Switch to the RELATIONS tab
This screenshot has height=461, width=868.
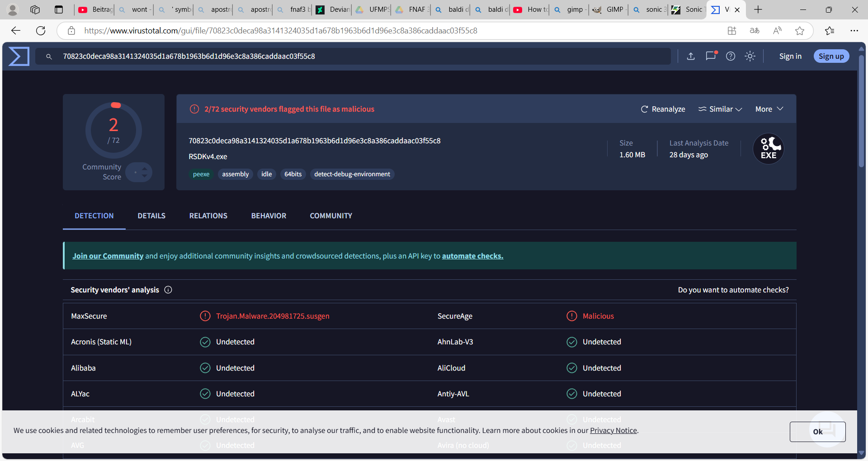208,216
